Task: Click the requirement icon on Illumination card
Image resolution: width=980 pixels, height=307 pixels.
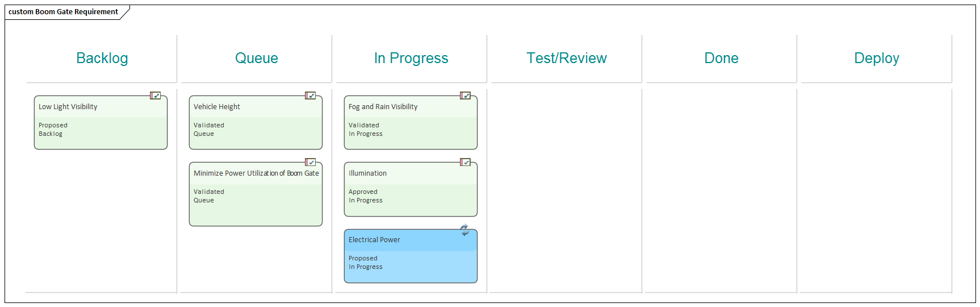Action: (465, 162)
